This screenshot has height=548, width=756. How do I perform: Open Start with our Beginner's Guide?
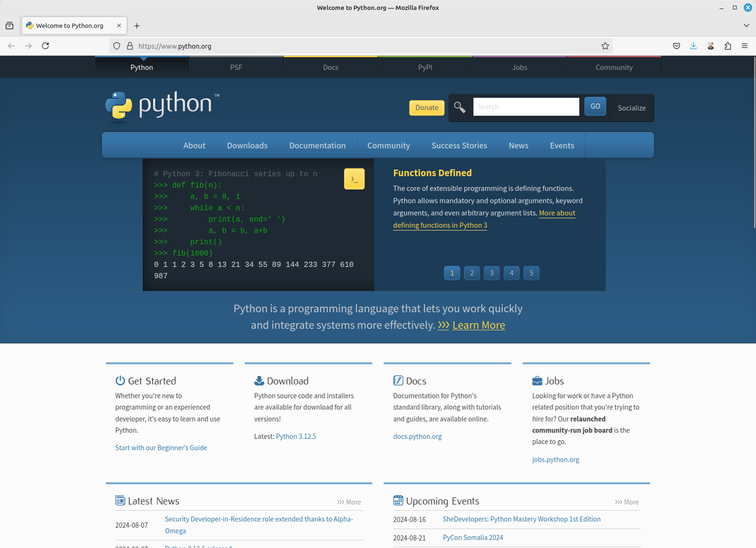(x=161, y=448)
